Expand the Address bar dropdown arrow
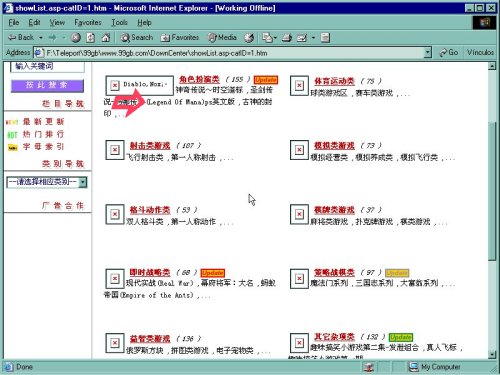The image size is (500, 375). click(428, 53)
